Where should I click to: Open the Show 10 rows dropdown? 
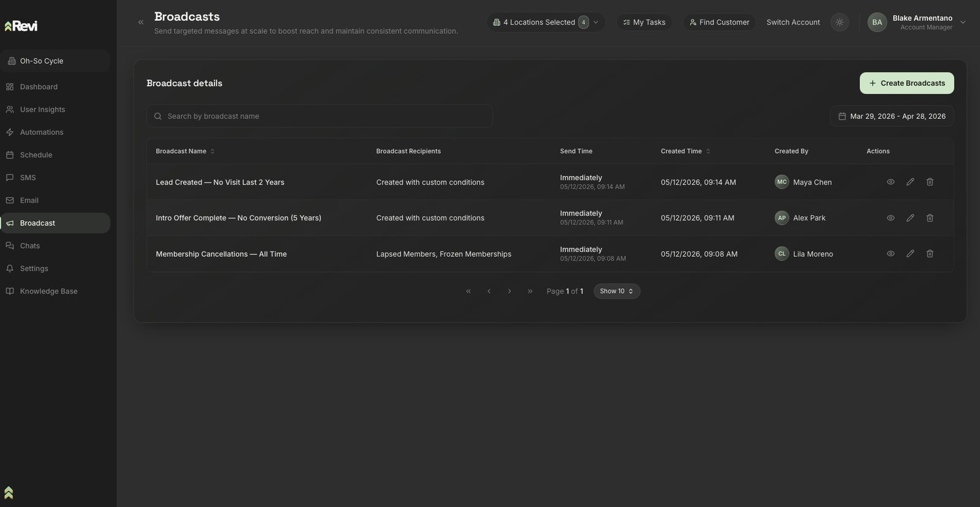[617, 291]
